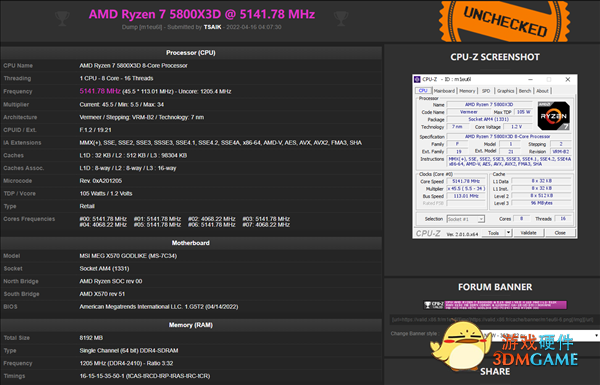The width and height of the screenshot is (600, 385).
Task: Open the Socket #1 selection dropdown in CPU-Z
Action: (x=466, y=219)
